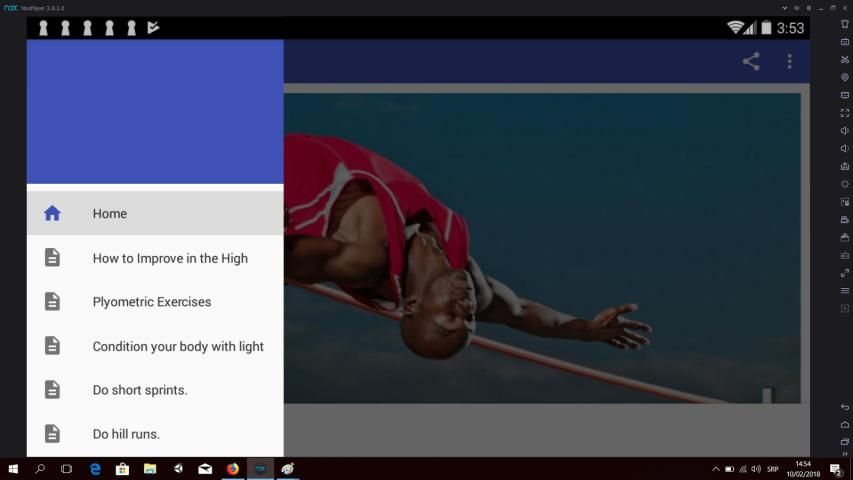The width and height of the screenshot is (853, 480).
Task: Click Nox fullscreen toggle icon
Action: point(845,113)
